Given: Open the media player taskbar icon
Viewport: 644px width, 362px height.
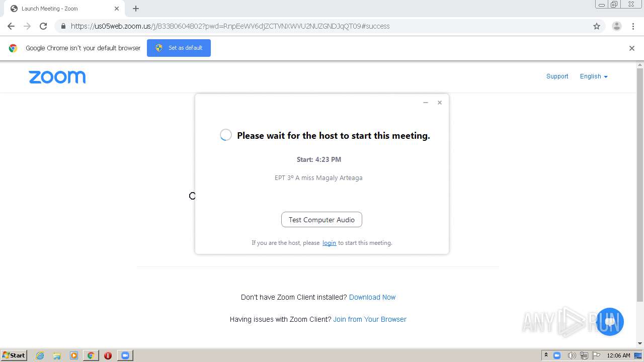Looking at the screenshot, I should click(x=74, y=355).
